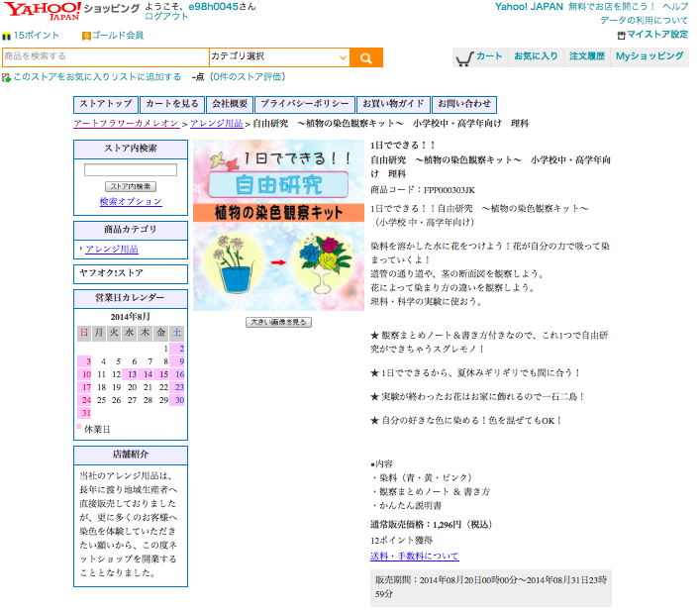Open the お気に入り menu item
Image resolution: width=700 pixels, height=611 pixels.
pyautogui.click(x=536, y=56)
